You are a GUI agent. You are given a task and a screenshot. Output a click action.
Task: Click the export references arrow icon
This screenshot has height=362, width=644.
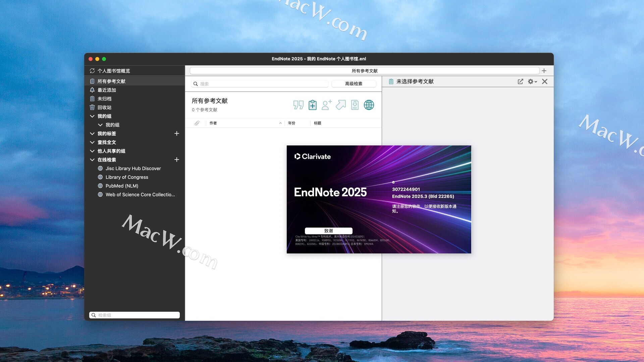(340, 105)
